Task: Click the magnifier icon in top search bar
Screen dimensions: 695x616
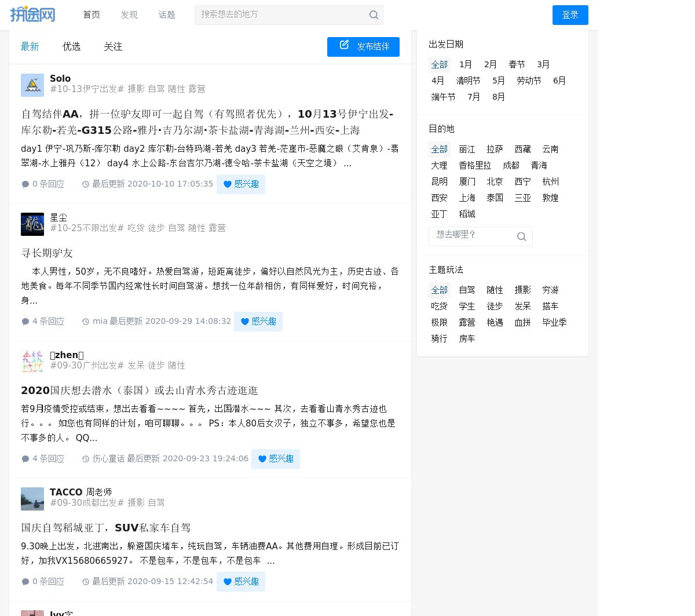Action: click(x=374, y=15)
